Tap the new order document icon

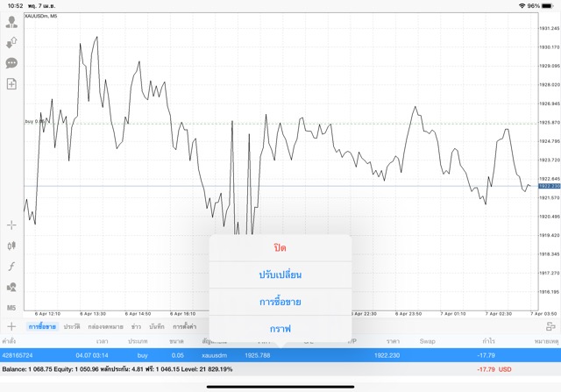(11, 84)
